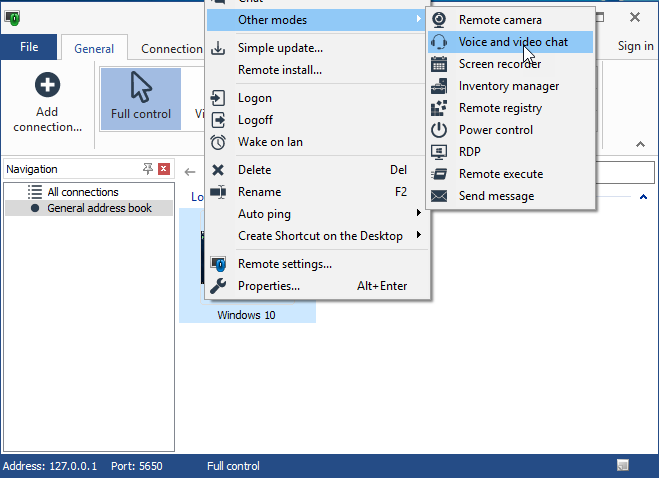Start RDP connection mode
Image resolution: width=659 pixels, height=478 pixels.
click(x=470, y=152)
